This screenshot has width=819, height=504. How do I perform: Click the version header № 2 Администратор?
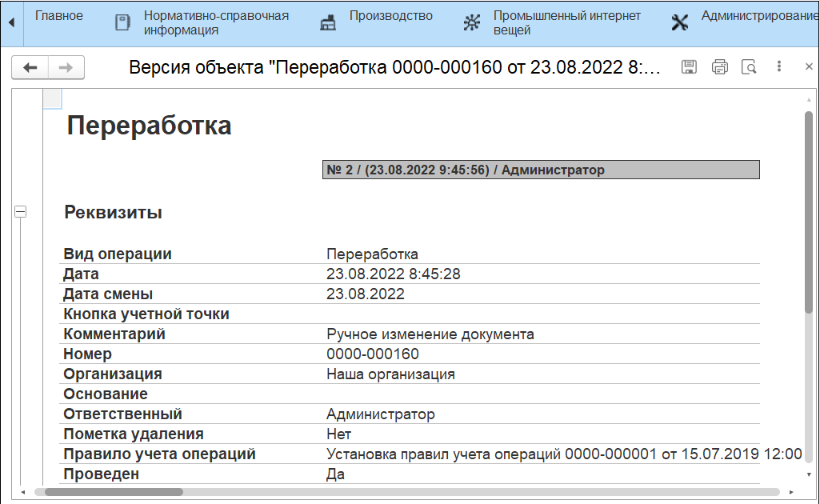[541, 170]
